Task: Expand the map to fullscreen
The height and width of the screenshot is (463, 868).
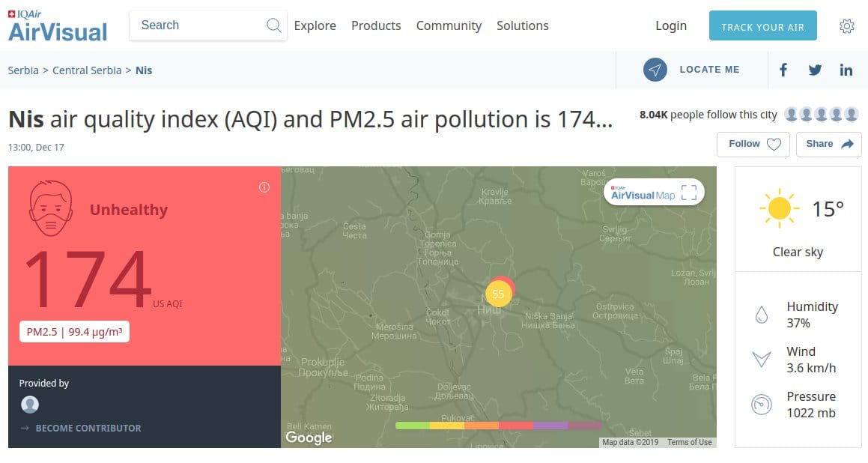Action: (689, 193)
